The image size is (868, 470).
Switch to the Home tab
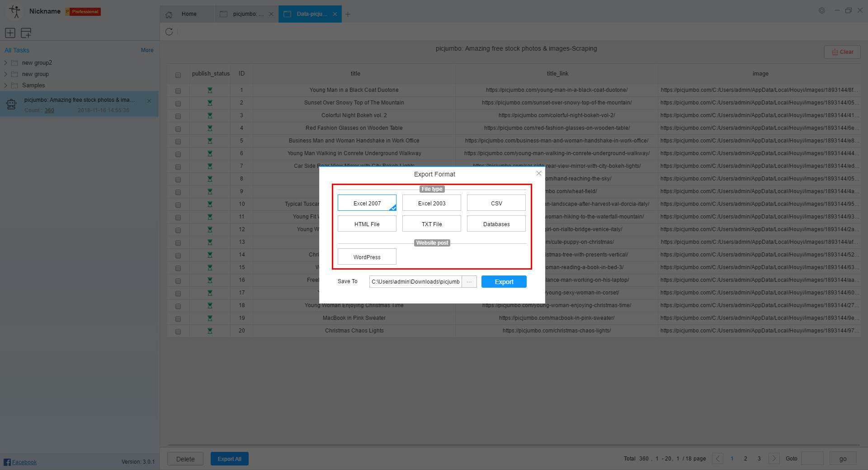point(187,14)
